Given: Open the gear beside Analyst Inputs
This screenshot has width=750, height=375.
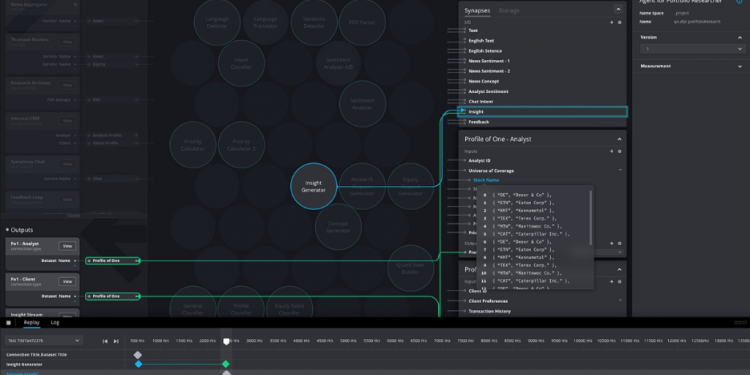Looking at the screenshot, I should click(x=619, y=151).
